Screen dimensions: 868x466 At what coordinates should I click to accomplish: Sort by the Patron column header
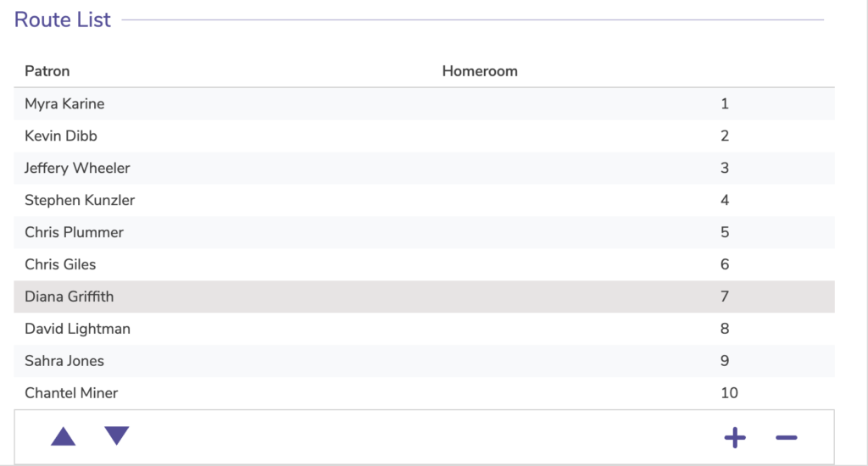pos(47,71)
